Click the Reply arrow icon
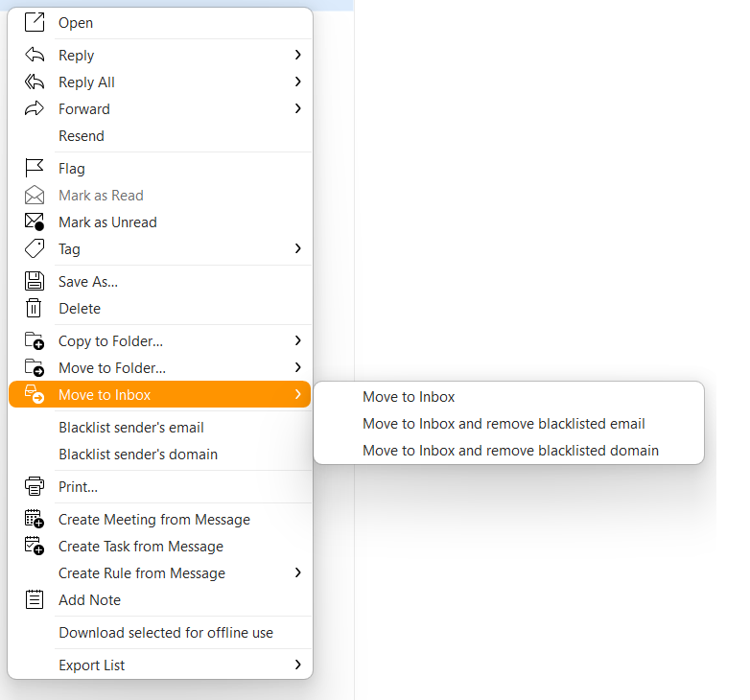The image size is (750, 700). (x=35, y=55)
